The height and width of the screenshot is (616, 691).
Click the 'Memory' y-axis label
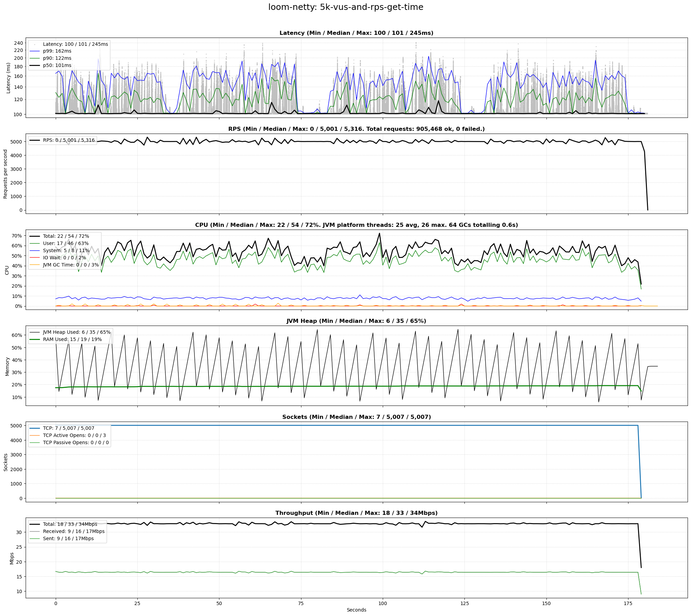point(7,366)
